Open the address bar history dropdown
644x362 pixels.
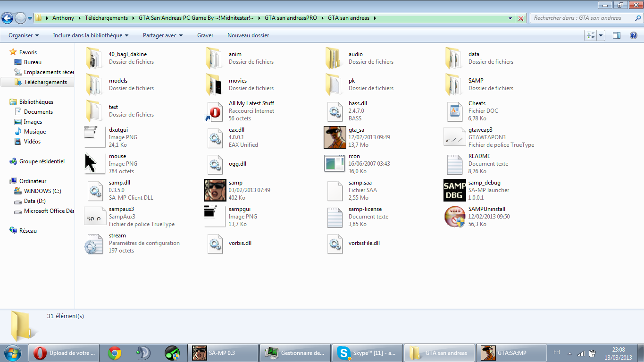pos(510,18)
